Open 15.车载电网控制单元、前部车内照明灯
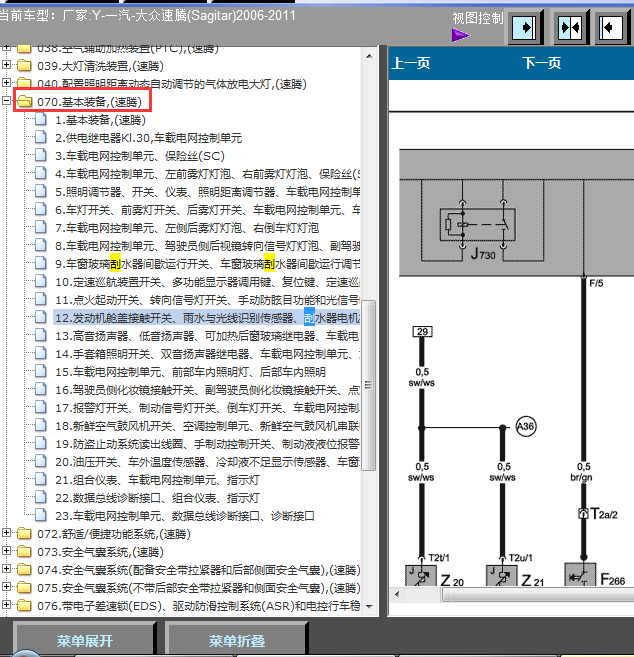 tap(190, 372)
